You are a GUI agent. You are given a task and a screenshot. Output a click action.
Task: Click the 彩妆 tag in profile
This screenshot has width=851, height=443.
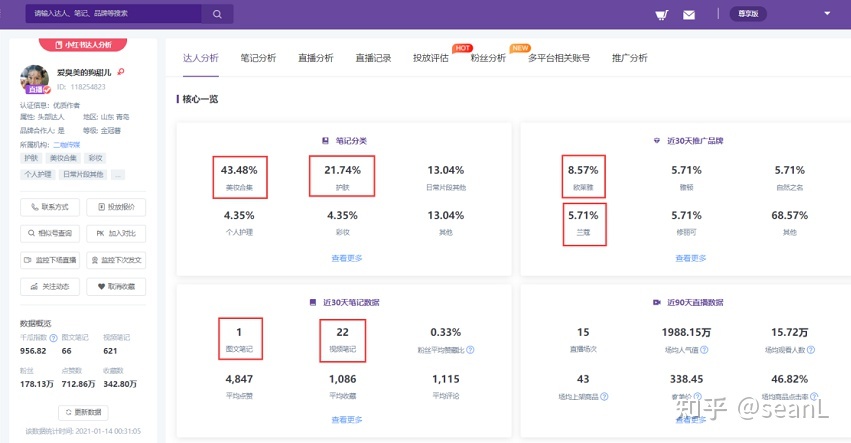(x=95, y=158)
